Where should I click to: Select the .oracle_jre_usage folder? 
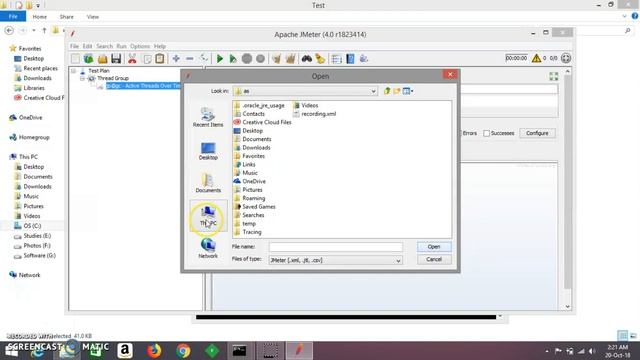259,105
